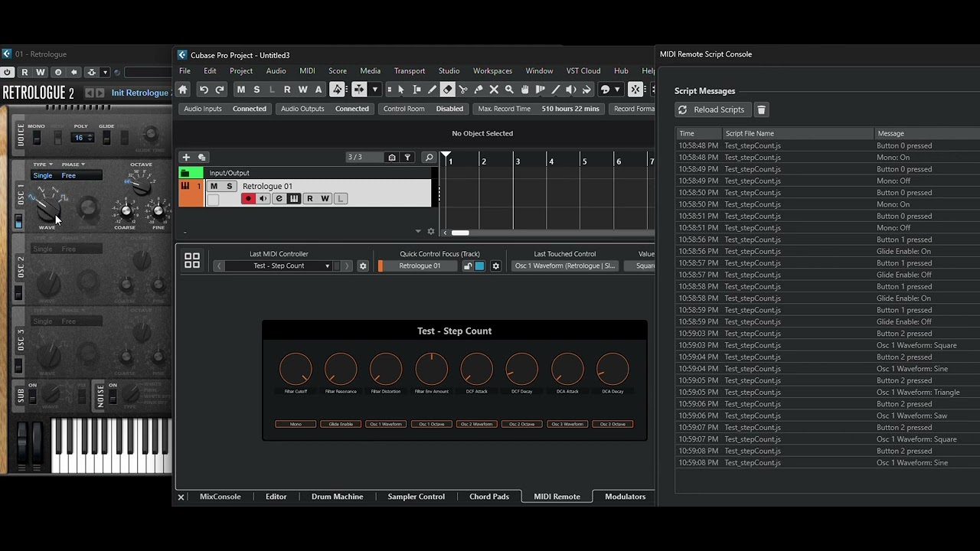Select the Time Warp tool
This screenshot has height=551, width=980.
[x=541, y=90]
